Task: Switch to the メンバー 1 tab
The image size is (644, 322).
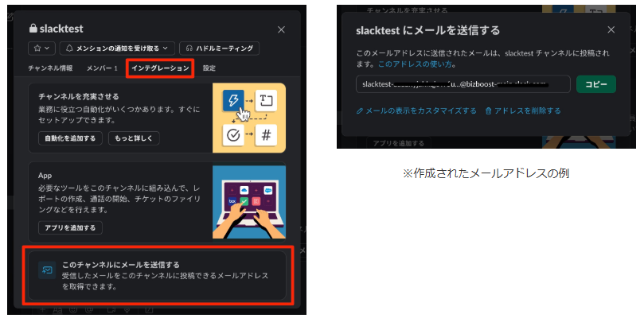Action: point(102,68)
